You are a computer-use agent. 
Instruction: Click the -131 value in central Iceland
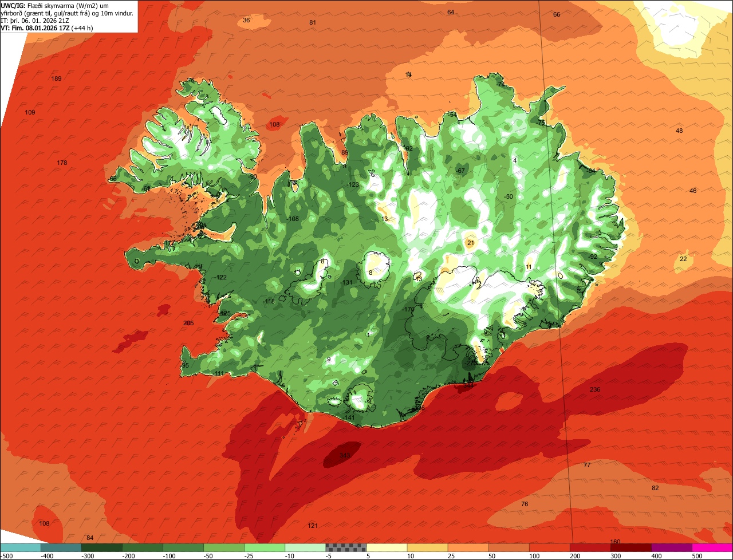click(x=346, y=282)
